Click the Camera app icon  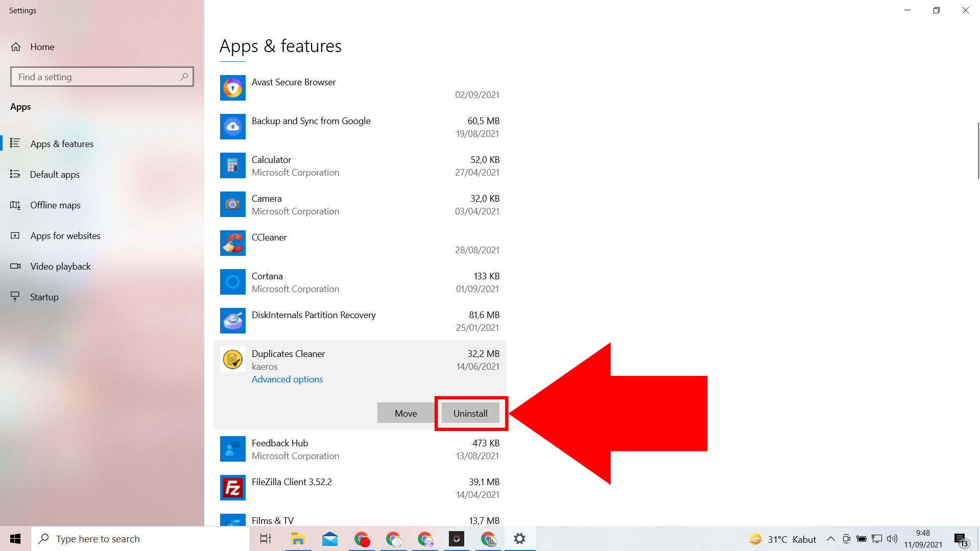click(232, 204)
